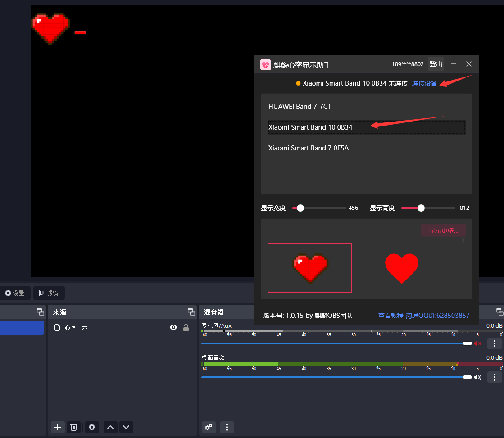Choose the smooth heart style thumbnail
Image resolution: width=504 pixels, height=438 pixels.
pos(402,268)
